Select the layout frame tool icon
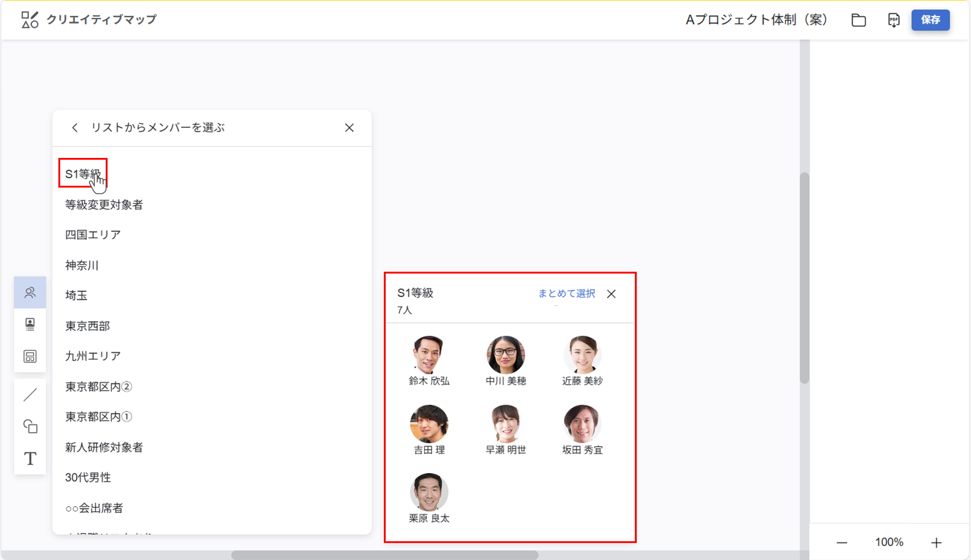The image size is (971, 560). coord(30,356)
